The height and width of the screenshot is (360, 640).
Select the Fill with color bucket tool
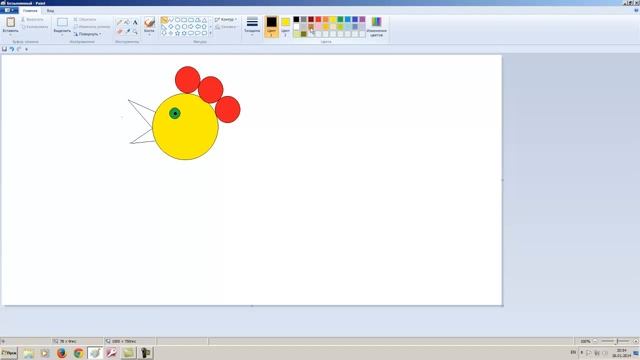click(127, 22)
